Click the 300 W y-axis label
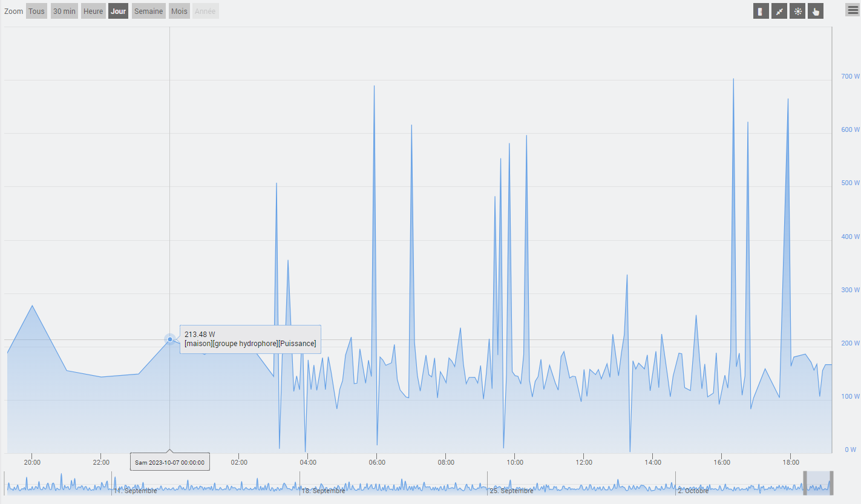 (x=850, y=290)
